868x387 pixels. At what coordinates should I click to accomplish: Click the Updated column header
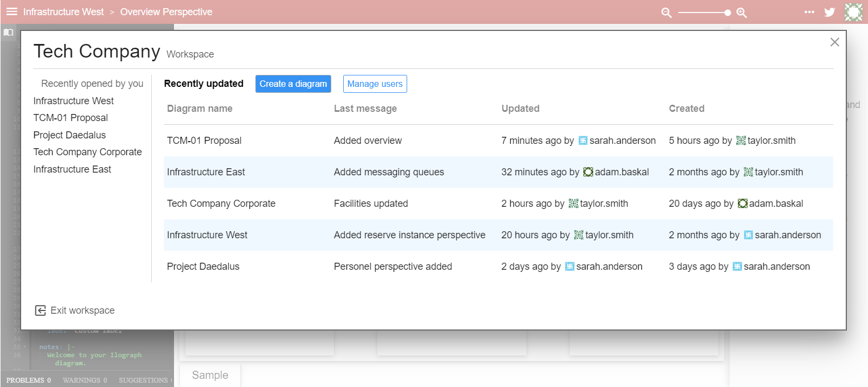click(520, 109)
